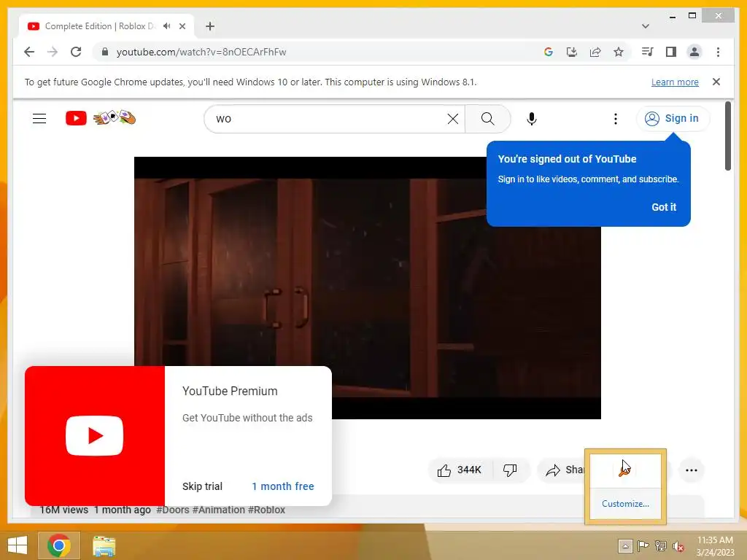
Task: Expand the tab search chevron
Action: (646, 26)
